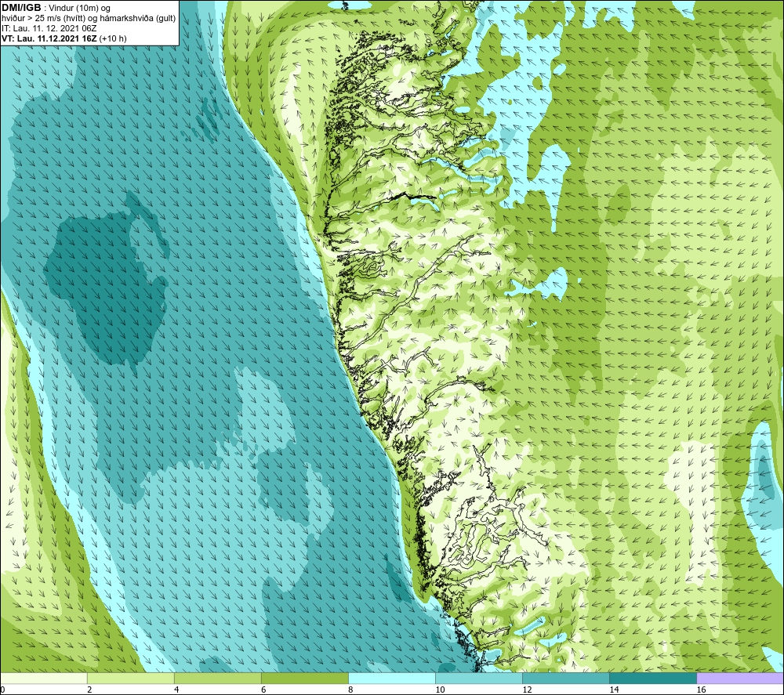Click the pale cyan 8–10 legend swatch

coord(392,679)
